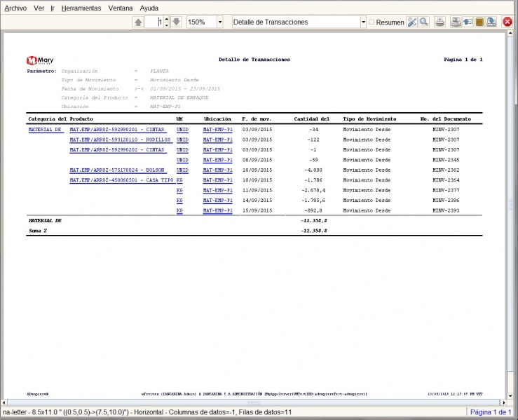
Task: Click the na-letter page format status text
Action: [x=147, y=412]
